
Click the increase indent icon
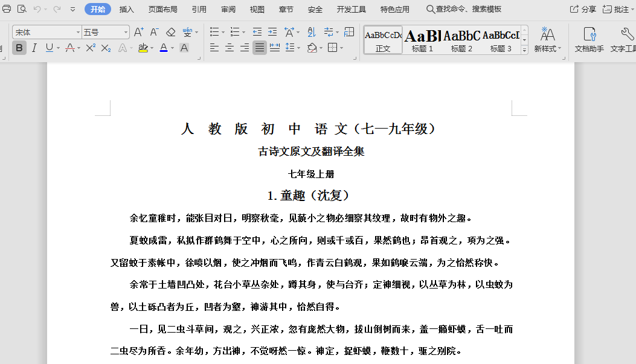pos(272,32)
